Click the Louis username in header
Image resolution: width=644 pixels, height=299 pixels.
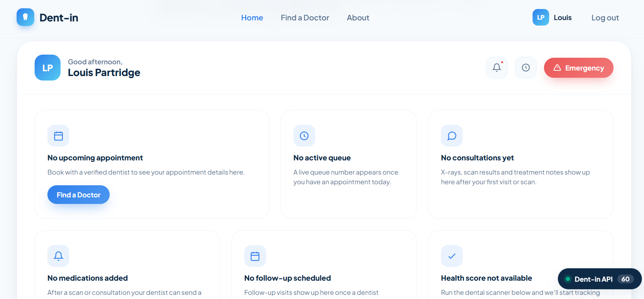[563, 18]
